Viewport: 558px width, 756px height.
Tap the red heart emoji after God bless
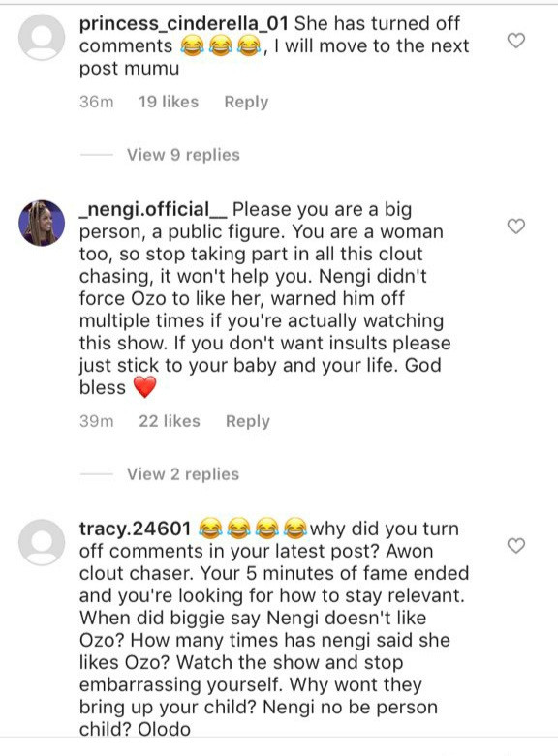click(x=144, y=387)
